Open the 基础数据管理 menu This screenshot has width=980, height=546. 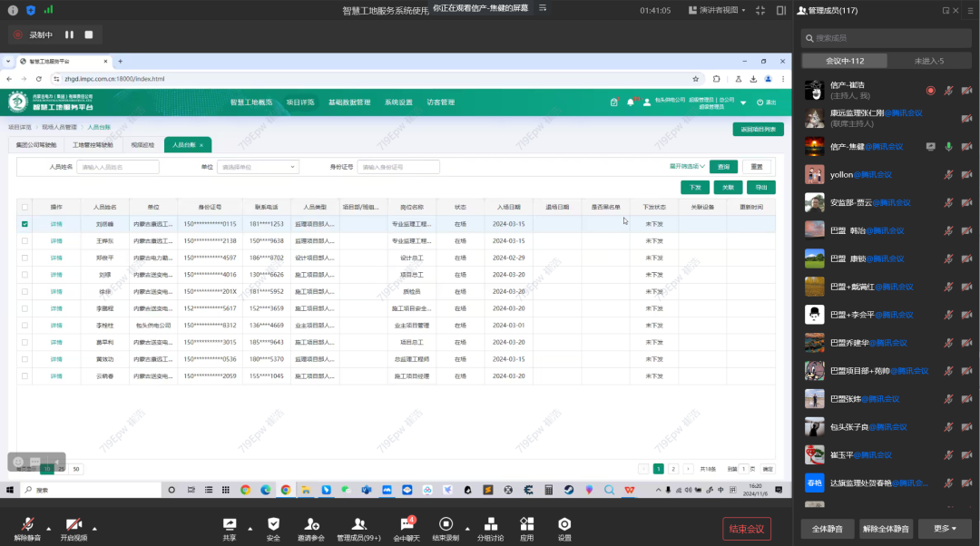tap(349, 102)
